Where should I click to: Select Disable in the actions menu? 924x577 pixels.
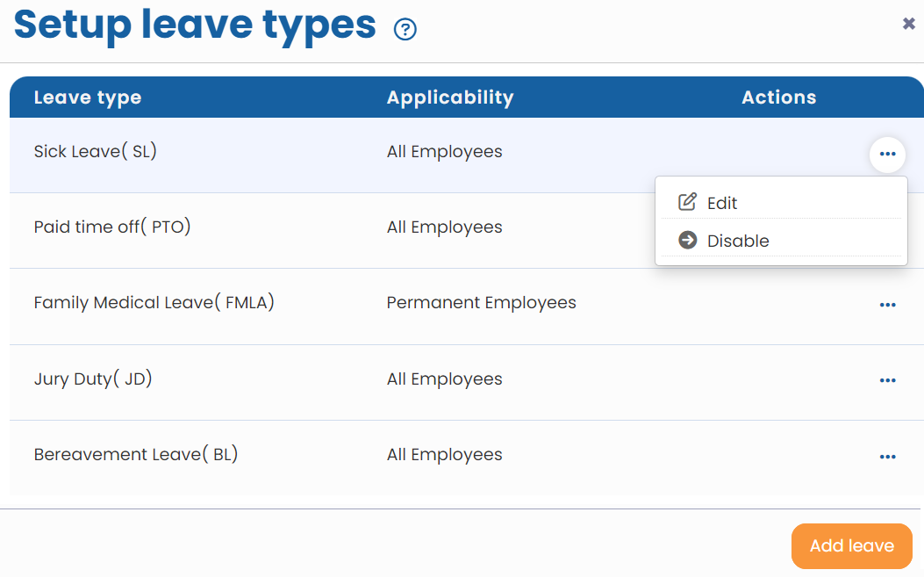(x=737, y=241)
